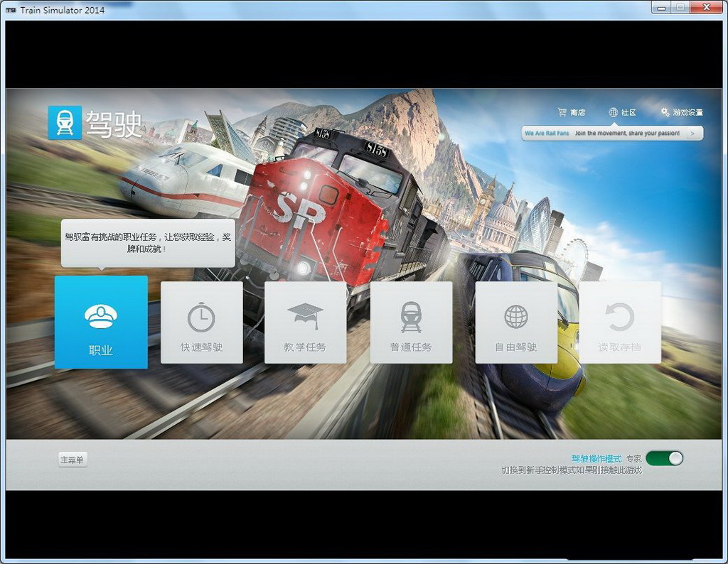Return to 主菜单 main menu
The image size is (728, 564).
(73, 460)
